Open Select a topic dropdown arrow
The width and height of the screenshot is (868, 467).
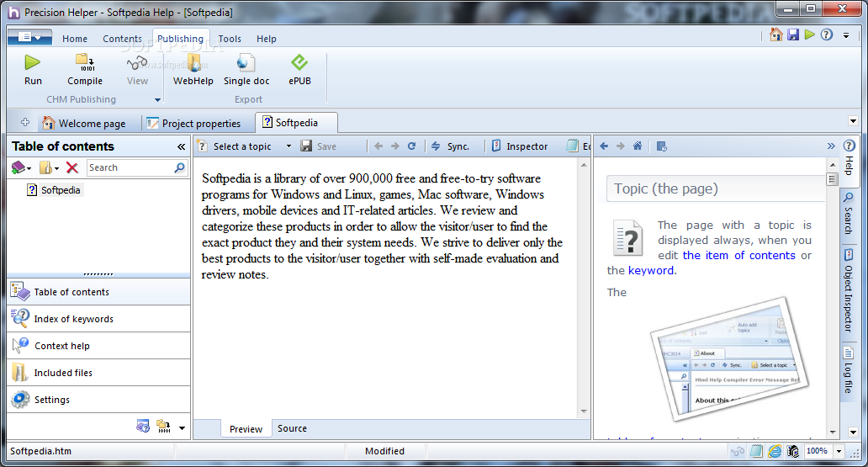click(288, 146)
